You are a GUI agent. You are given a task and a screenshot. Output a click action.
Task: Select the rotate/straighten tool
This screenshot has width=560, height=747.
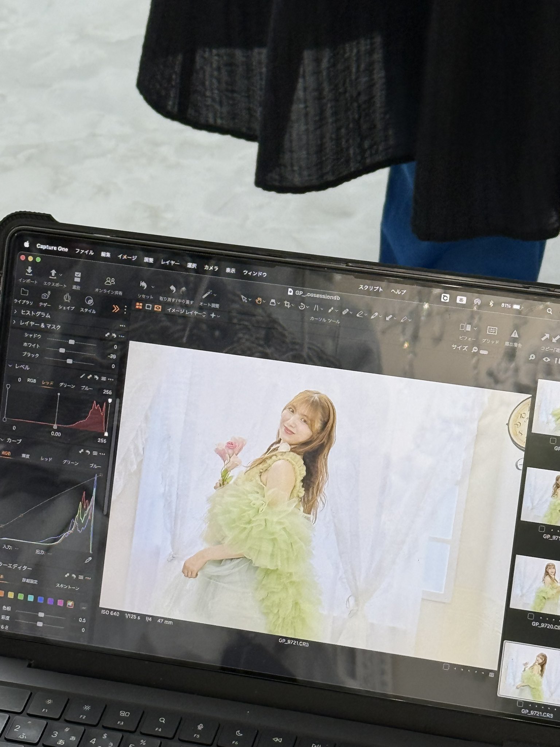click(302, 306)
